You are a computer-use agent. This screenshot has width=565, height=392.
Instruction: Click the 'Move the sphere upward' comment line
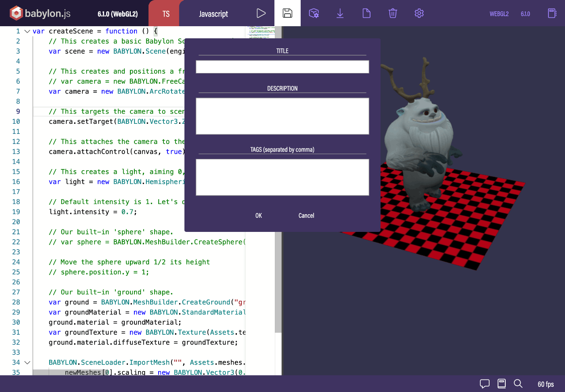tap(129, 262)
